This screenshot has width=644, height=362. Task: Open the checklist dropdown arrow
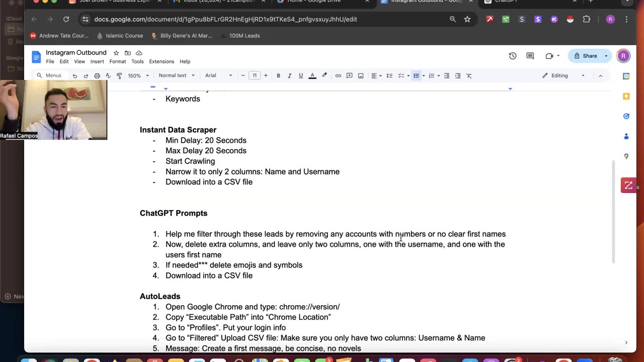(408, 76)
